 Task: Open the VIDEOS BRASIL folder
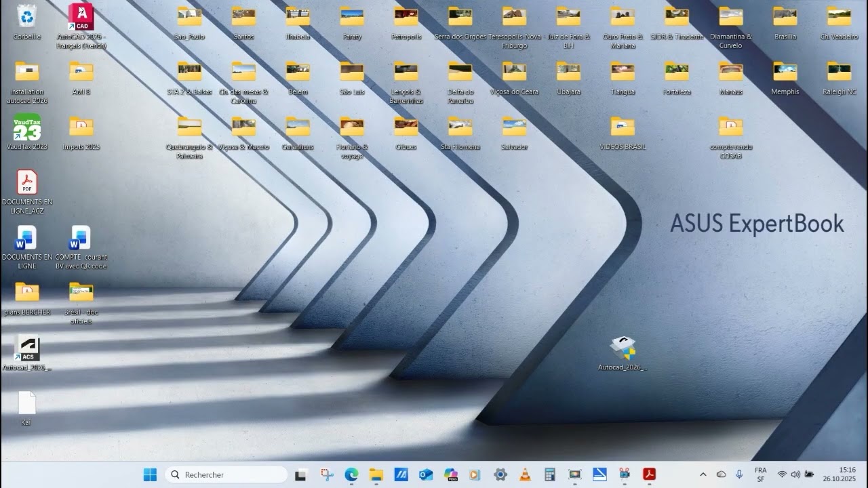pos(623,132)
